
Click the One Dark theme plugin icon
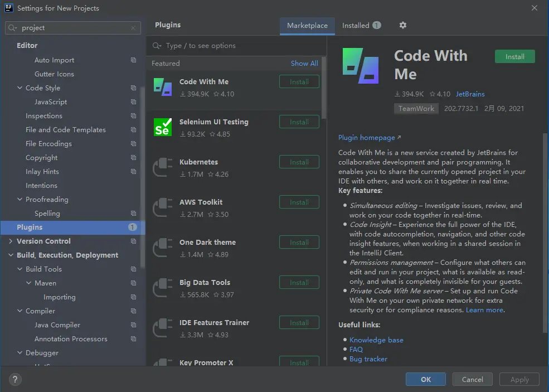163,248
